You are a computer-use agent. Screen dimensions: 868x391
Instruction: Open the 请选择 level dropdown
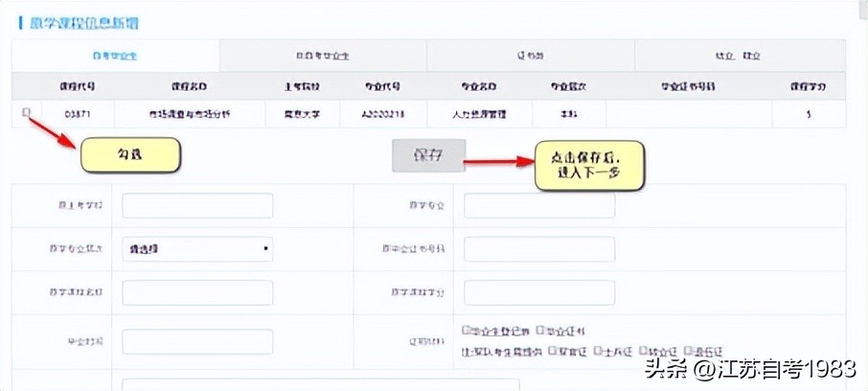click(x=196, y=249)
